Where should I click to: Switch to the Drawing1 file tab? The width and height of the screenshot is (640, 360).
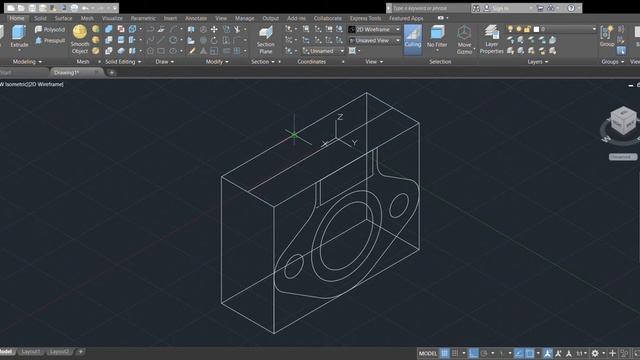[x=76, y=73]
